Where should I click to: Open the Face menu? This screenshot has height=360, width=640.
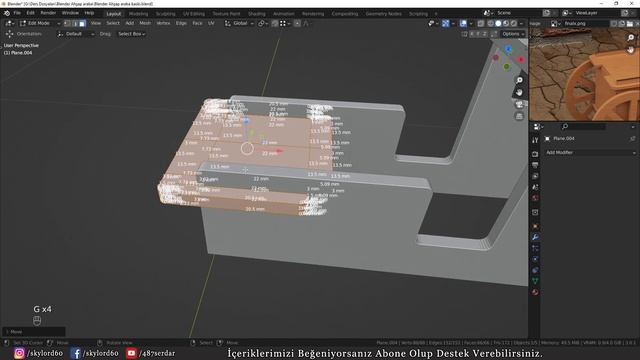(x=197, y=23)
